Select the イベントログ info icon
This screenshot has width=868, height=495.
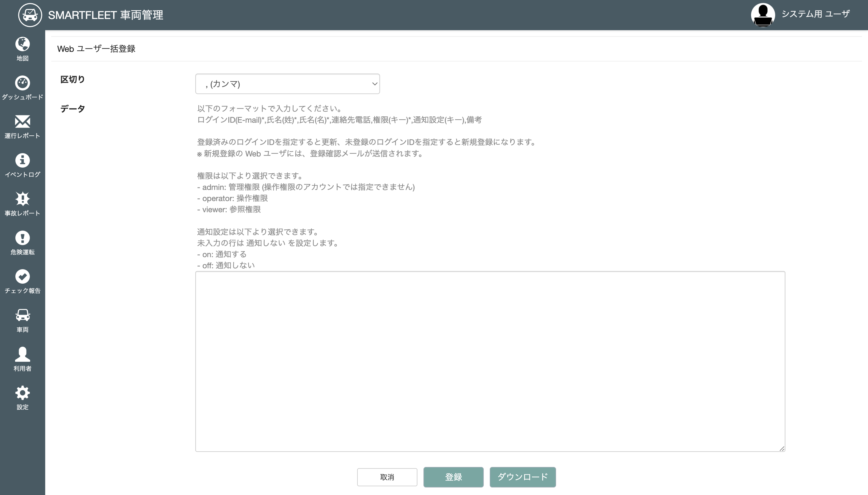[x=22, y=160]
